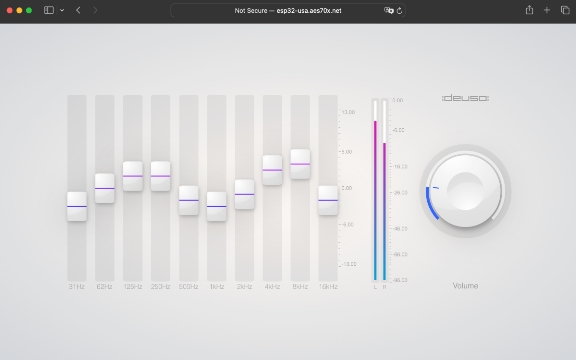The image size is (576, 360).
Task: Click the address bar URL field
Action: [288, 11]
